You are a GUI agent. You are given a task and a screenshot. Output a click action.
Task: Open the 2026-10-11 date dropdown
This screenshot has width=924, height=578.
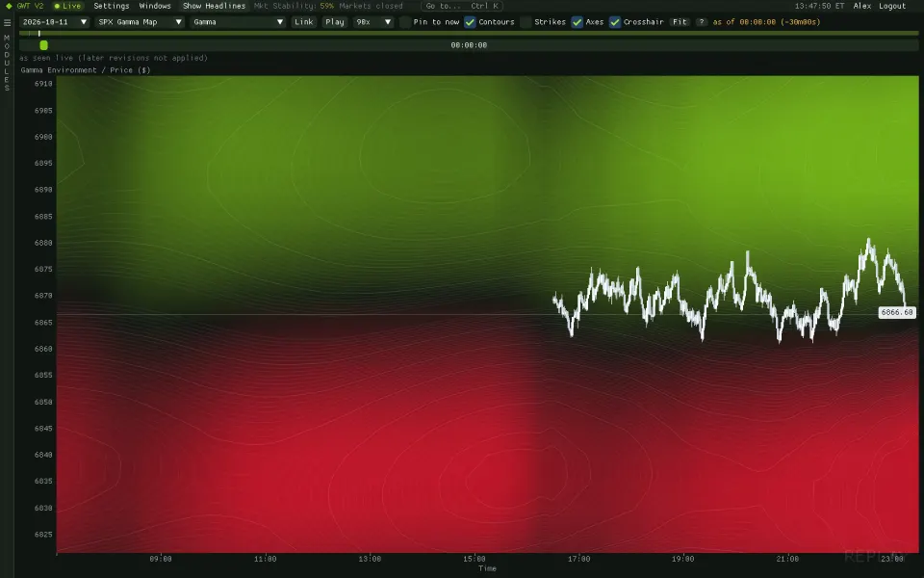(54, 22)
